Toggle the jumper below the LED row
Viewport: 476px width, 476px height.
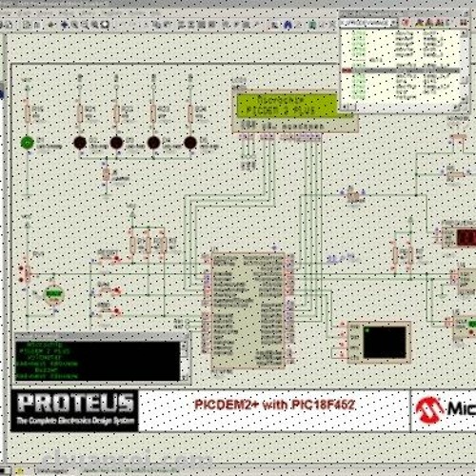[107, 174]
